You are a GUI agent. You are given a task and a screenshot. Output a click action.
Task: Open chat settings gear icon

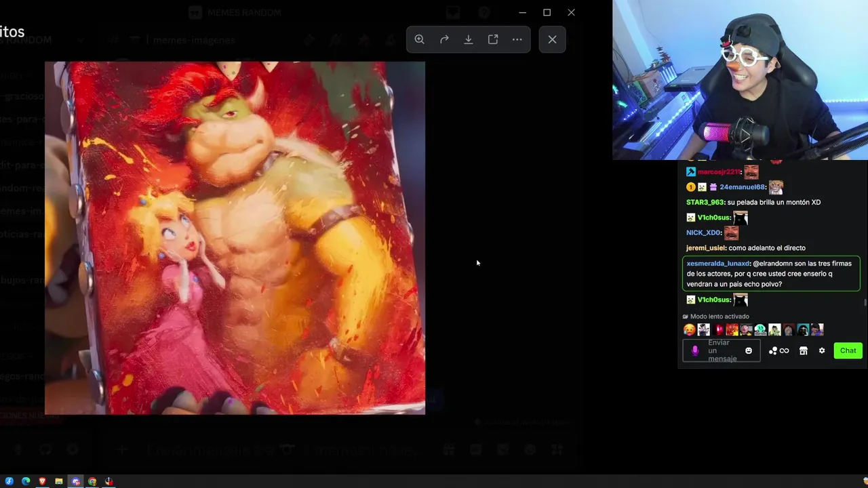(x=822, y=350)
